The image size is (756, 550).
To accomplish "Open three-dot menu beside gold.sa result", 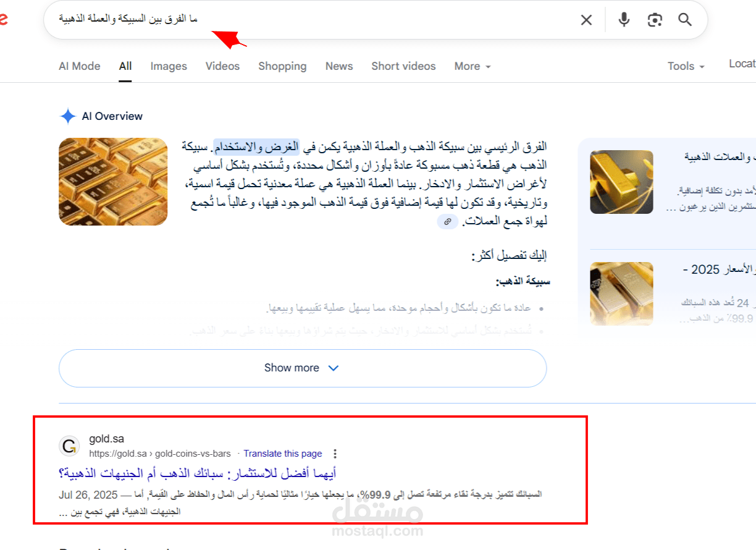I will tap(335, 454).
